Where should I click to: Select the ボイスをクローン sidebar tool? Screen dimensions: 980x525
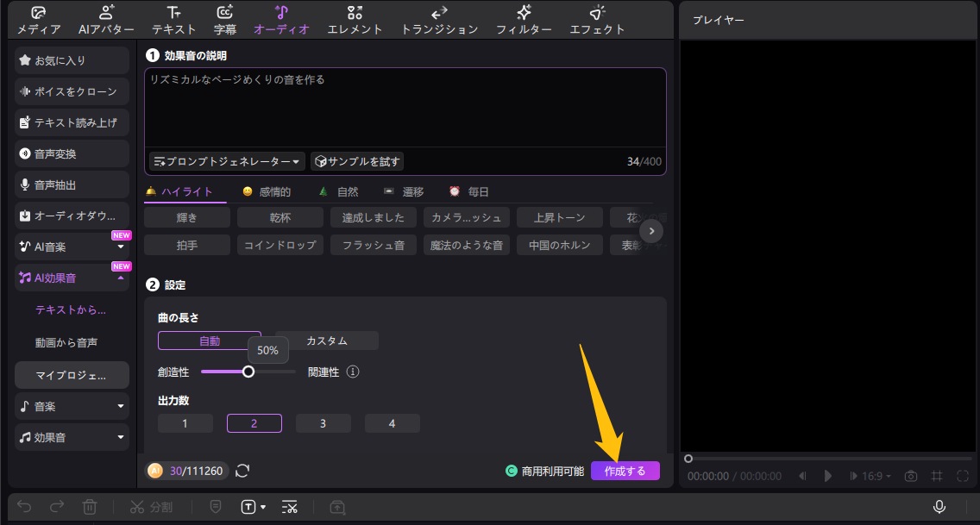tap(71, 91)
